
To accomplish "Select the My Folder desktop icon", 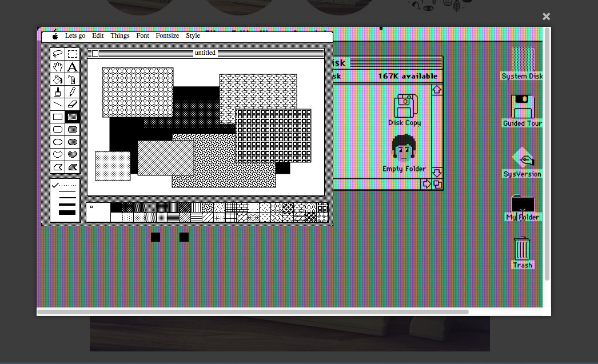I will click(x=523, y=208).
